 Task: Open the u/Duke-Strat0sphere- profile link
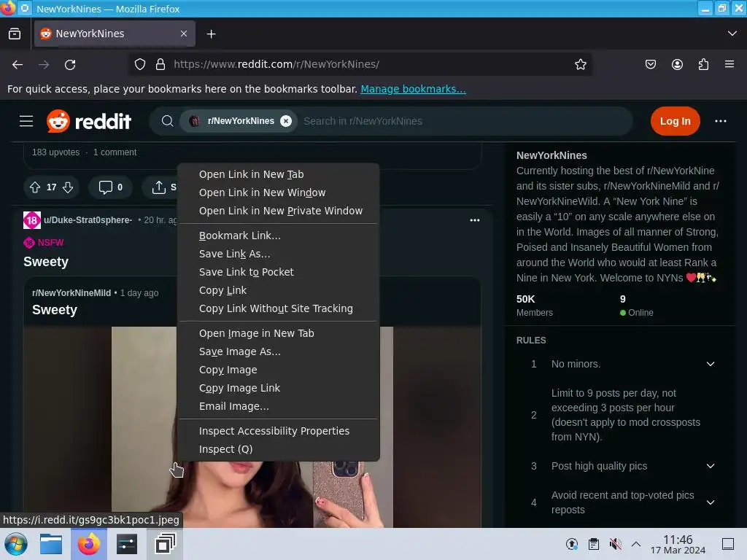point(88,220)
